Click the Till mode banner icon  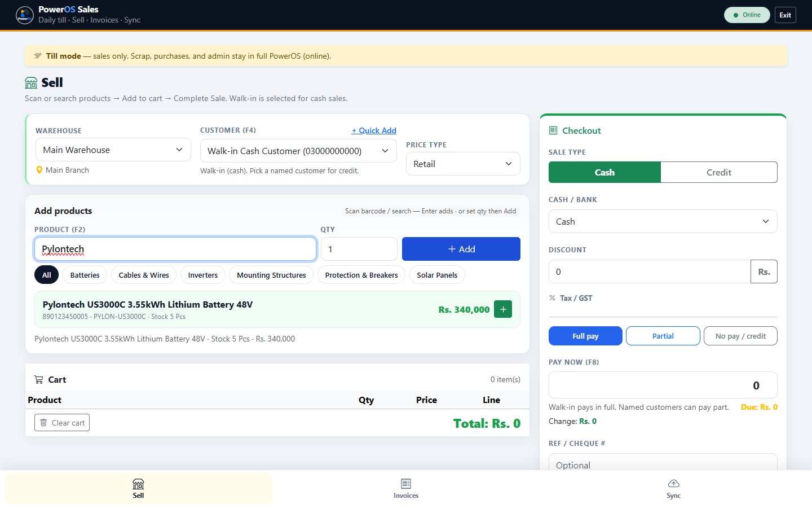[38, 56]
